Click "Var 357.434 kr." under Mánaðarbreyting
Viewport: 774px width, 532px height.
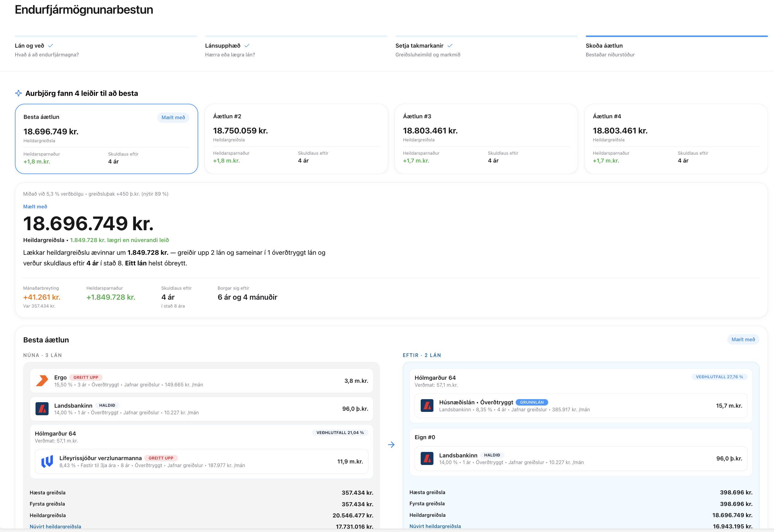pyautogui.click(x=39, y=306)
